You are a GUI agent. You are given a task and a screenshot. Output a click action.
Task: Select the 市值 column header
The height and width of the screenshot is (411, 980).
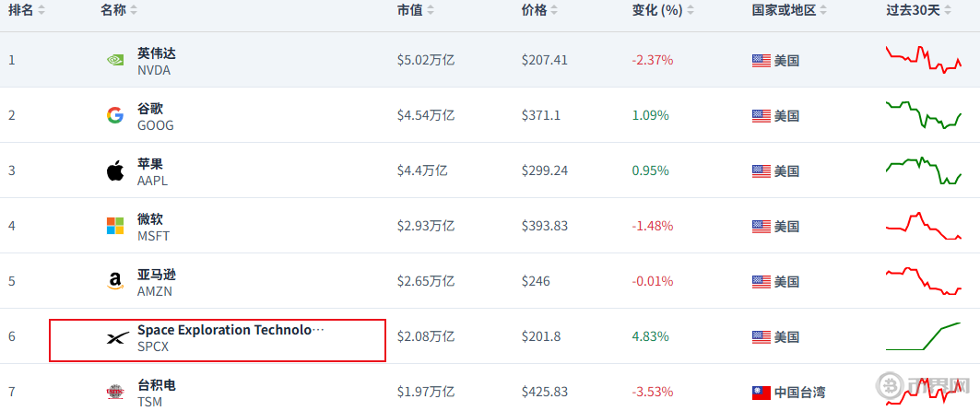[x=409, y=11]
